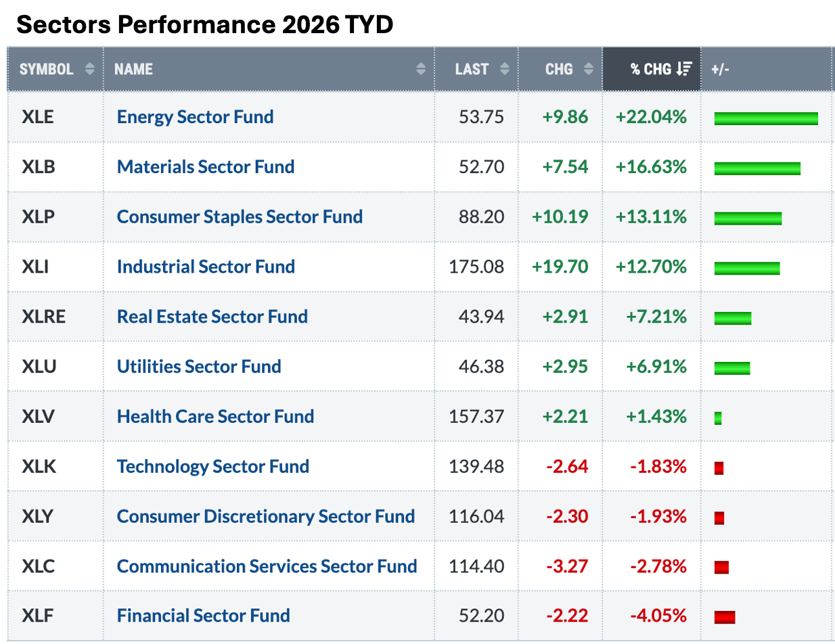Click the Real Estate Sector Fund link
The height and width of the screenshot is (644, 835).
(x=212, y=317)
